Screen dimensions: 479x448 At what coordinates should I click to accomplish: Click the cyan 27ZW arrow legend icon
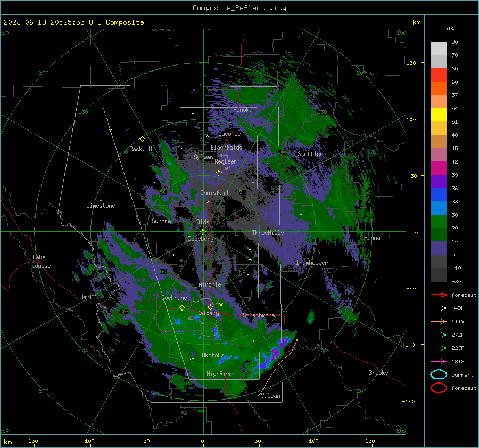[439, 335]
